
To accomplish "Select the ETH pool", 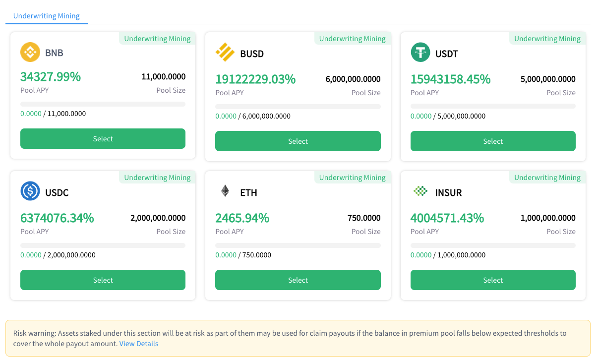I will click(x=298, y=280).
